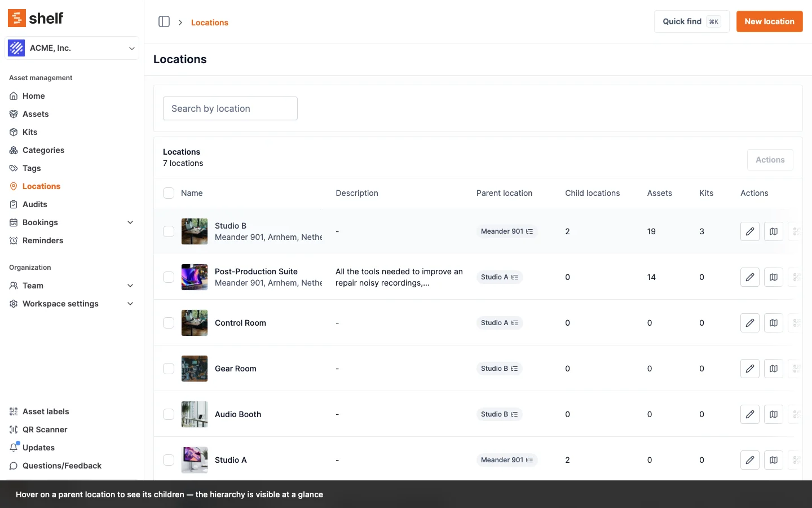Screen dimensions: 812x508
Task: Expand Workspace settings in sidebar
Action: [x=130, y=304]
